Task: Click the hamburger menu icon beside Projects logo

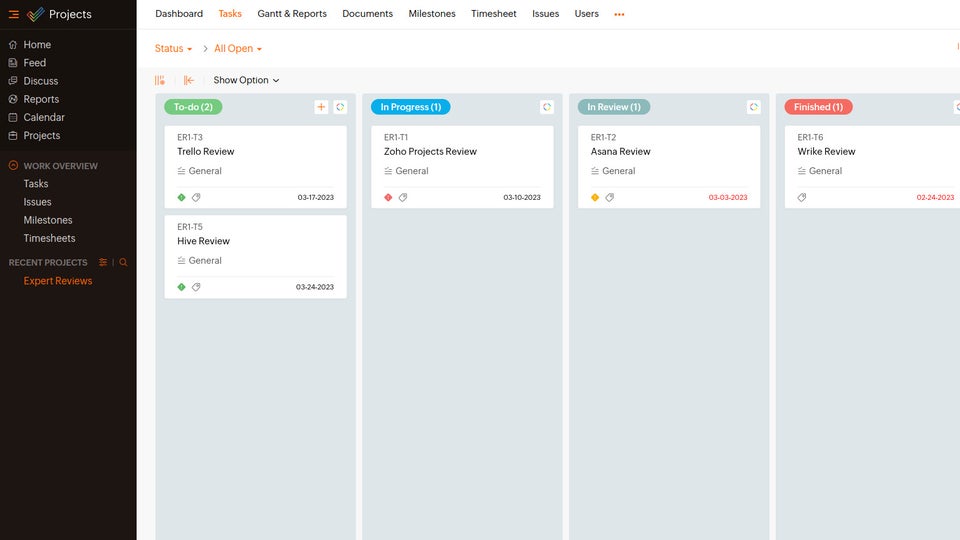Action: click(13, 14)
